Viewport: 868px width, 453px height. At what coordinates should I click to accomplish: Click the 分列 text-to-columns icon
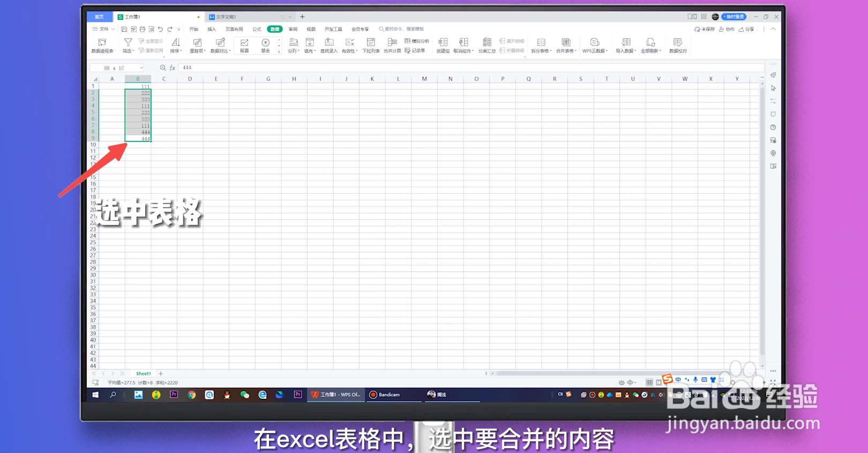[293, 42]
